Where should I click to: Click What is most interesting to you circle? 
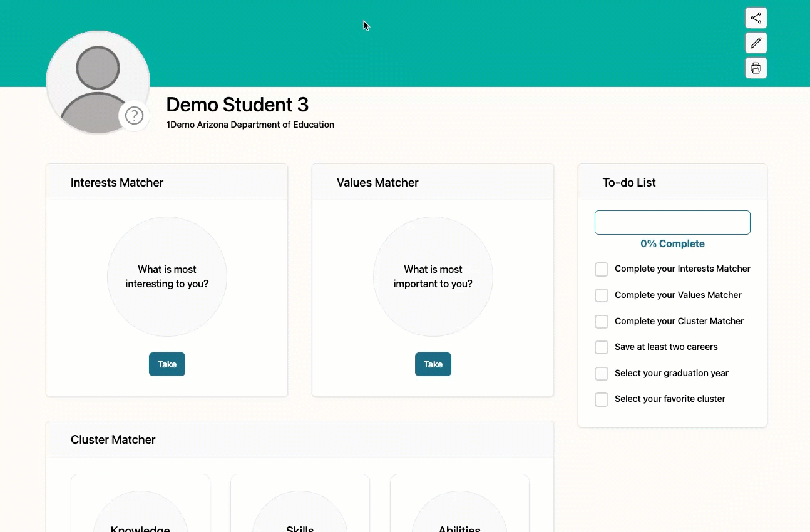167,277
